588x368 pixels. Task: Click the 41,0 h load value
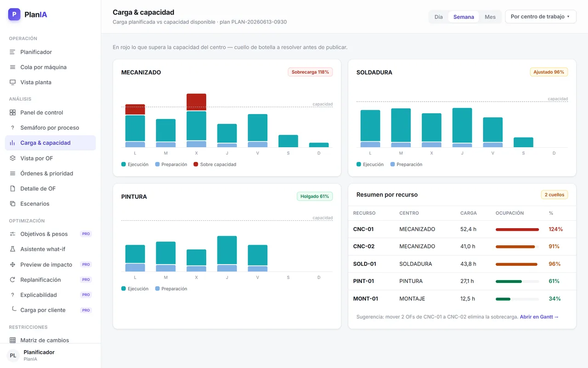468,247
